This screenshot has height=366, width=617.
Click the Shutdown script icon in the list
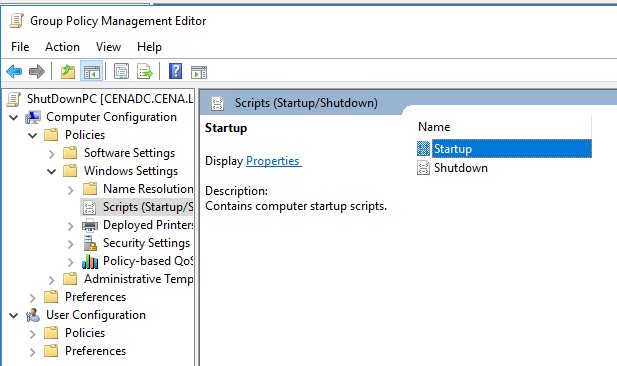click(x=423, y=168)
